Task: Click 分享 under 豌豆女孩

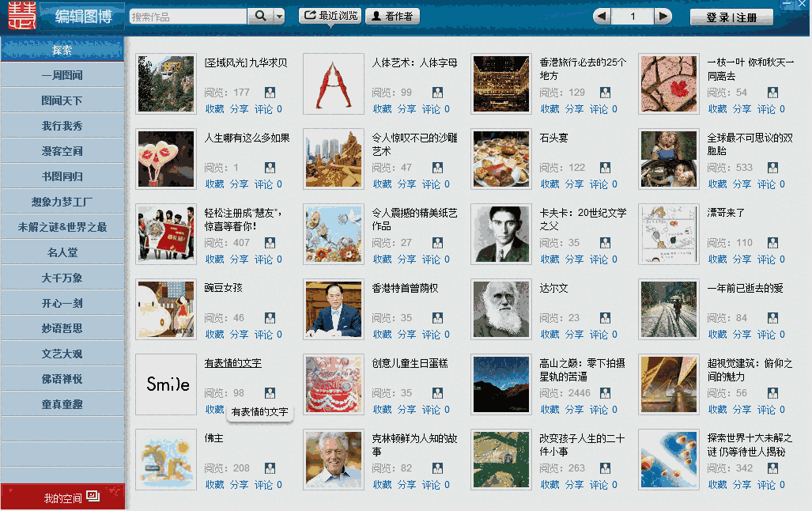Action: [239, 335]
